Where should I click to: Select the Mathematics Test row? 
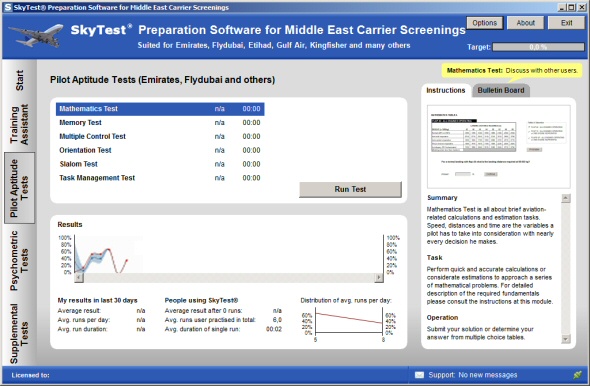click(160, 109)
